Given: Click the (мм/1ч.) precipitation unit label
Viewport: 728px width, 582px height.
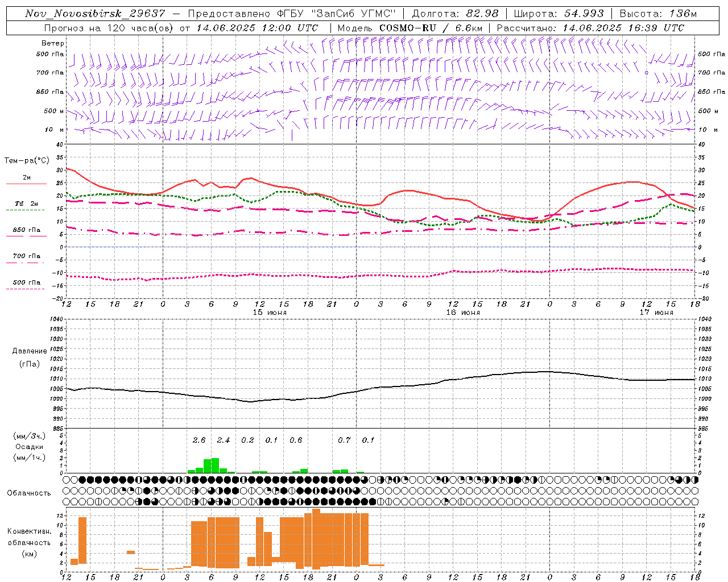Looking at the screenshot, I should coord(30,458).
